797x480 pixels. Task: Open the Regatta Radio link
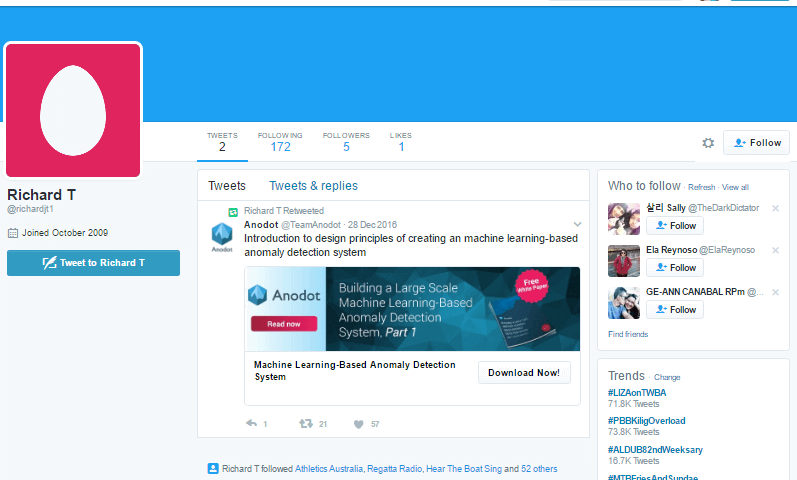coord(394,469)
